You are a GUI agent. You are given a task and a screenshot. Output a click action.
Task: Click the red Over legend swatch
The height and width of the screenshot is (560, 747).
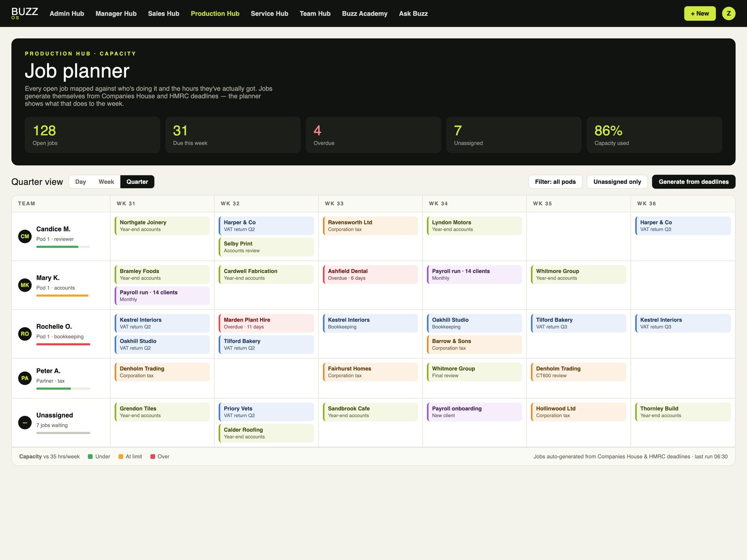click(153, 456)
